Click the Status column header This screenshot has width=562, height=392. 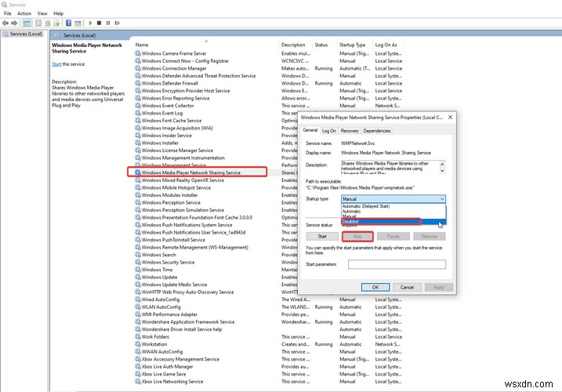pyautogui.click(x=325, y=45)
